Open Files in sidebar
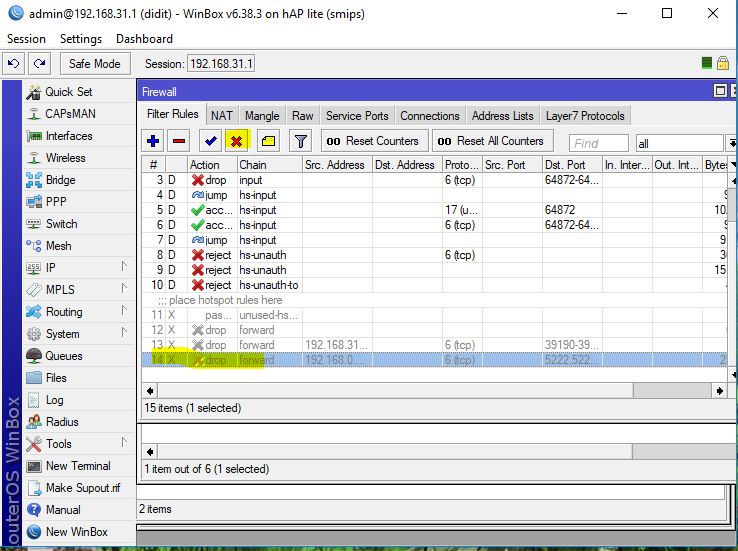The height and width of the screenshot is (551, 738). (56, 378)
